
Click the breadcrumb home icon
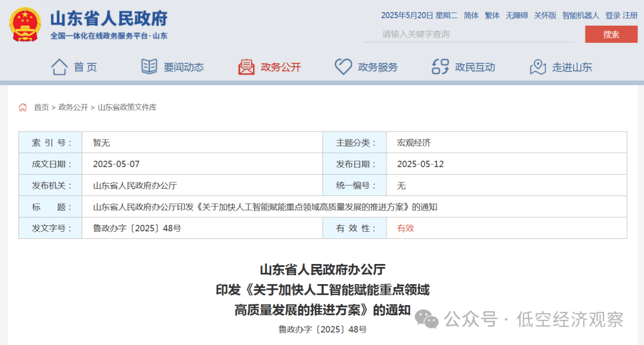(23, 107)
